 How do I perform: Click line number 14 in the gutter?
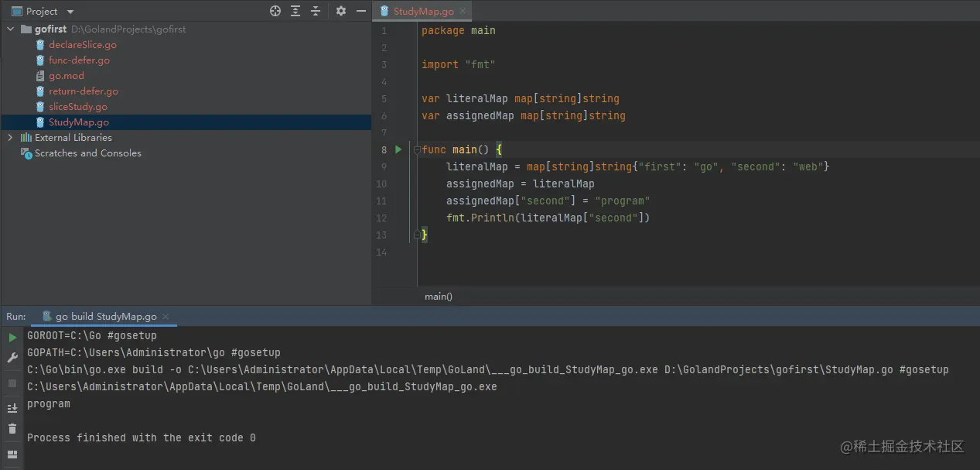[x=381, y=252]
